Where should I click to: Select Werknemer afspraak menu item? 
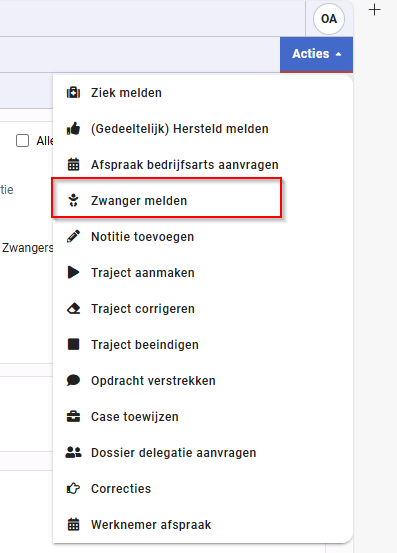click(x=203, y=524)
